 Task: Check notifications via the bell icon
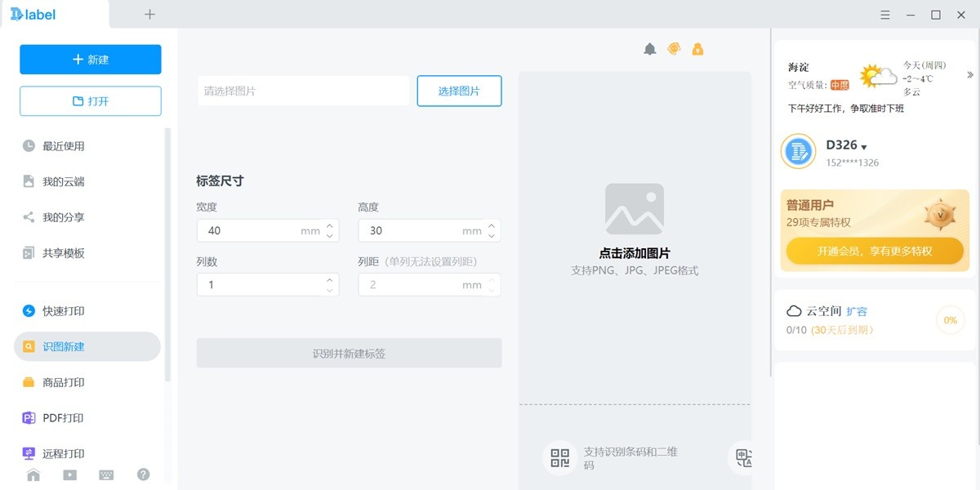click(x=649, y=49)
